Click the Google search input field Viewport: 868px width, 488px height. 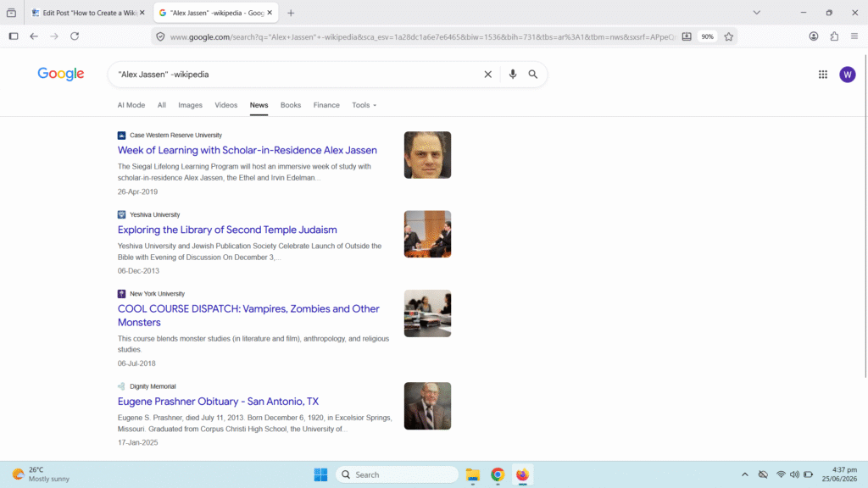(x=297, y=75)
